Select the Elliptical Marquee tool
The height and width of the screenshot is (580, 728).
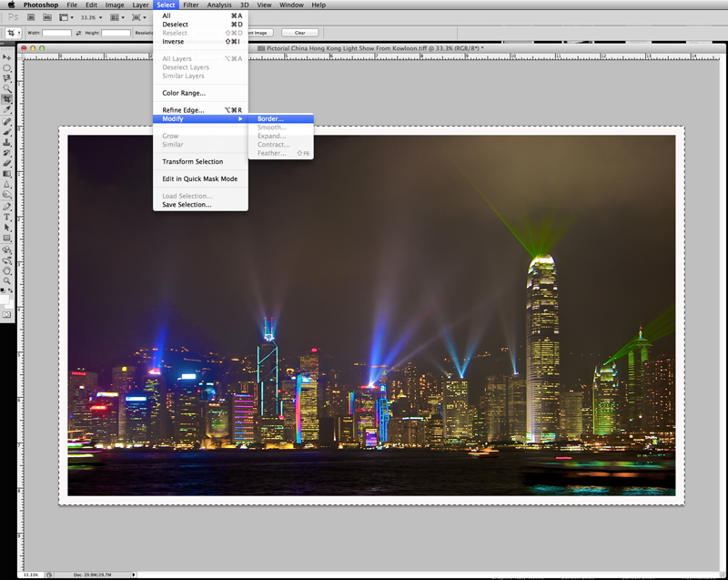[x=7, y=67]
